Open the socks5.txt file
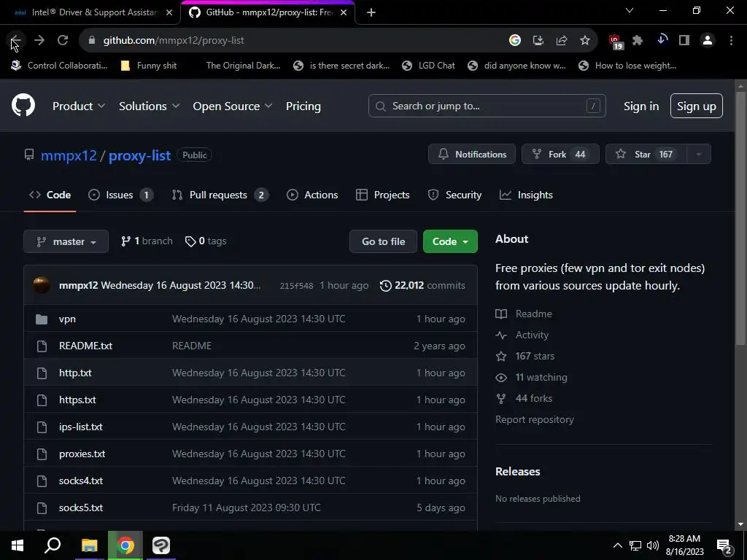This screenshot has height=560, width=747. coord(81,507)
